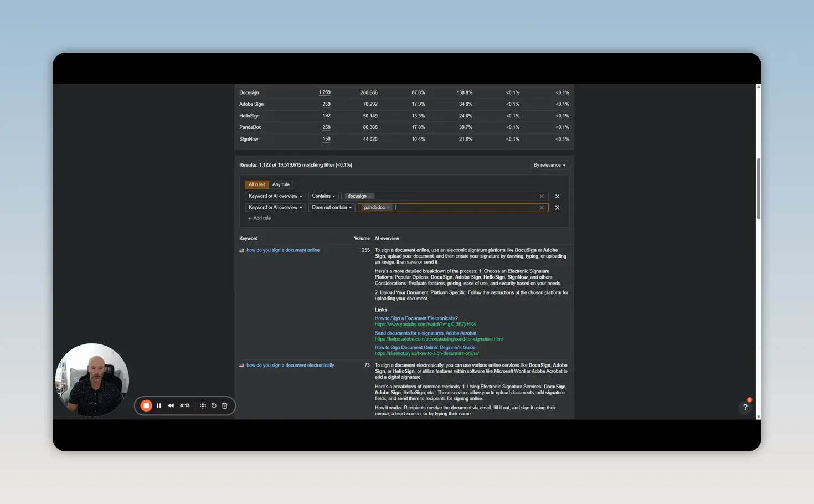Rewind the recording

pos(171,405)
